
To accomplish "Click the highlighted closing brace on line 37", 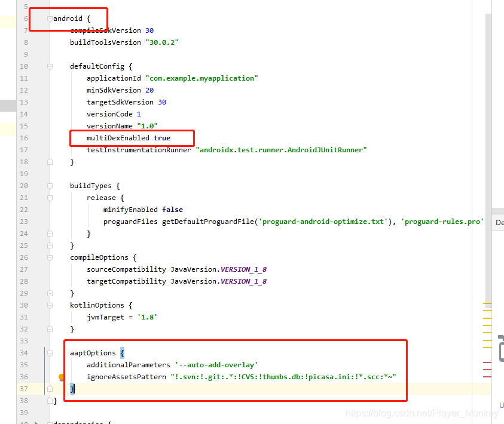I will click(x=72, y=389).
